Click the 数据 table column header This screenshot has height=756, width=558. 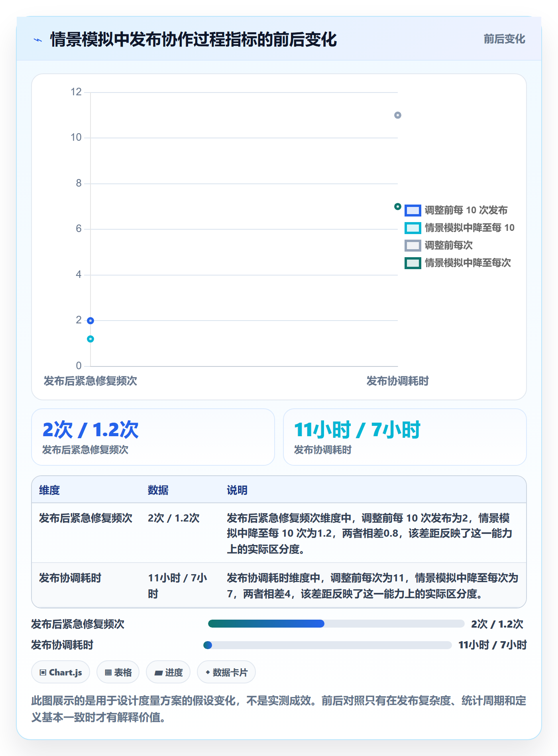[158, 490]
